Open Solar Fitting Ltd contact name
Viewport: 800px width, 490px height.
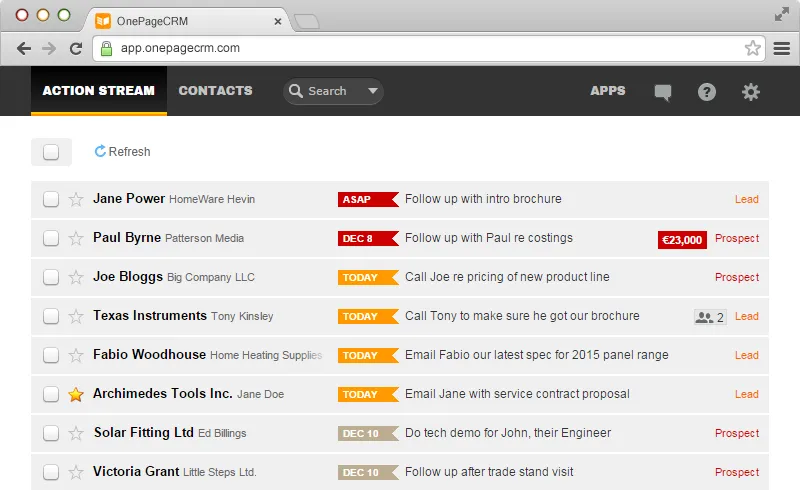click(x=143, y=432)
